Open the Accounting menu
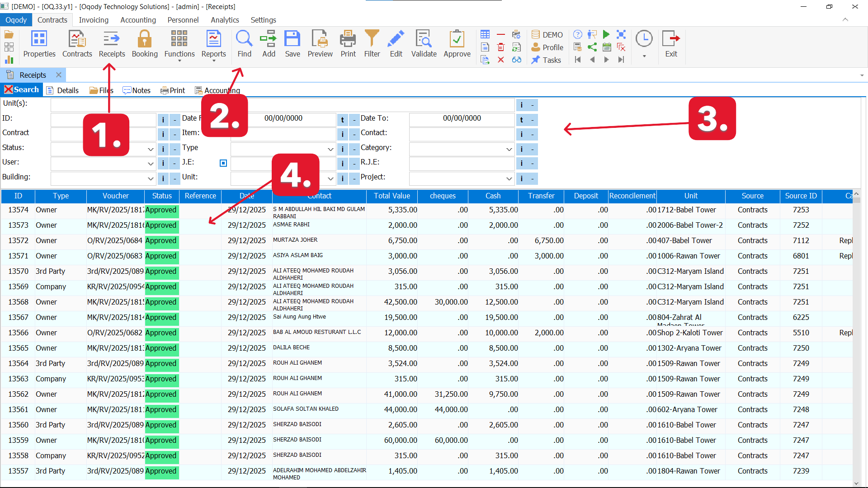Image resolution: width=868 pixels, height=488 pixels. click(x=138, y=20)
